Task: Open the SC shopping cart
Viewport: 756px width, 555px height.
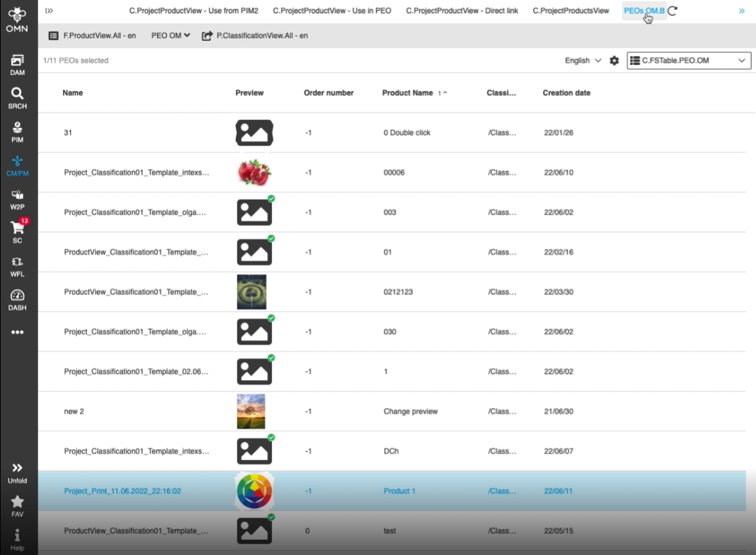Action: pyautogui.click(x=17, y=231)
